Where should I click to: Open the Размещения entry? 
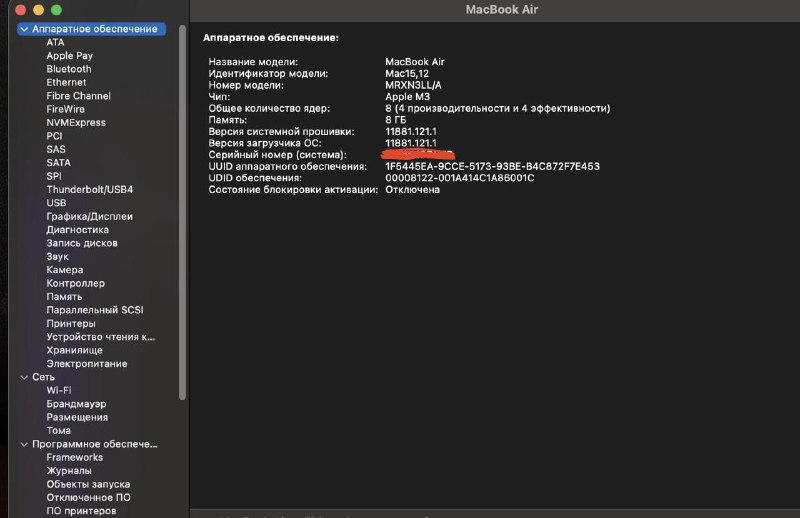pos(77,417)
